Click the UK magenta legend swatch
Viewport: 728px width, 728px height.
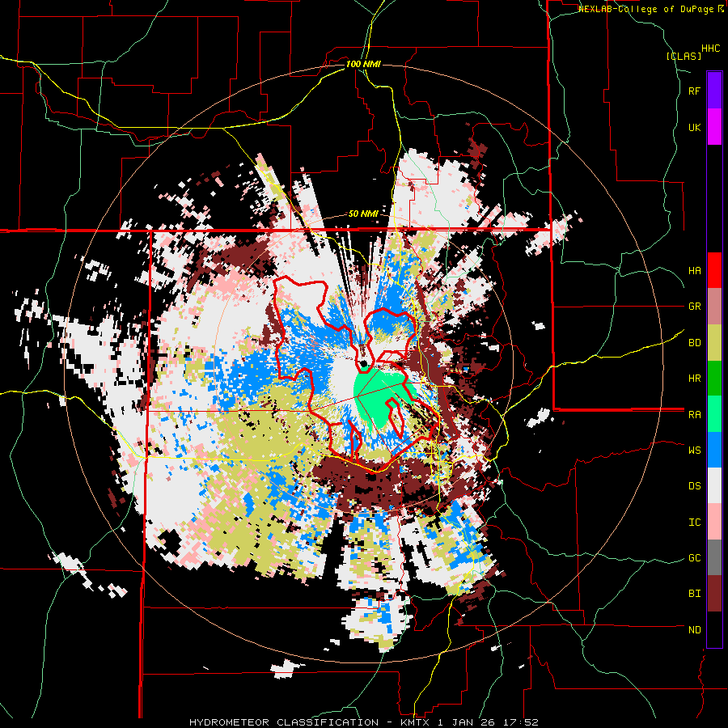[x=714, y=127]
